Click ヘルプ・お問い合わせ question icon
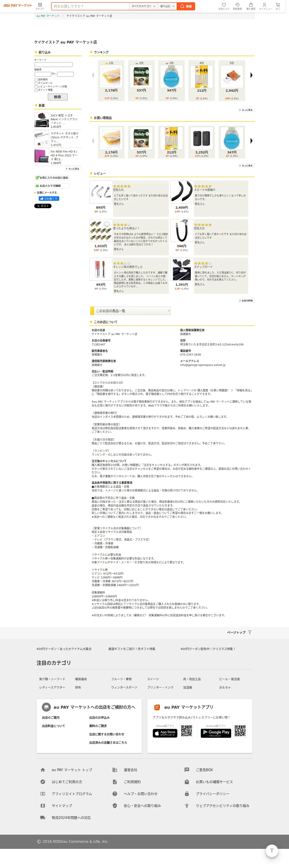This screenshot has height=868, width=289. (115, 794)
